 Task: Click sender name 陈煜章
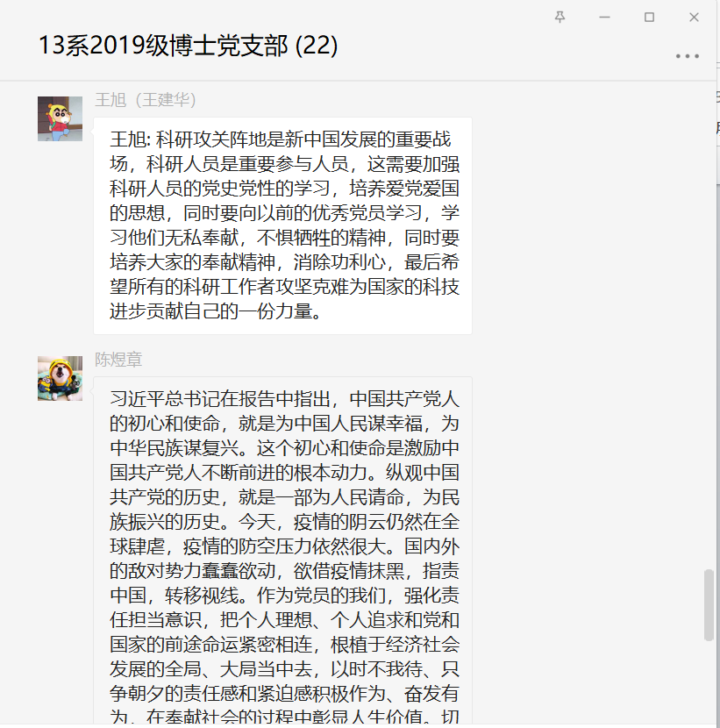pyautogui.click(x=118, y=360)
